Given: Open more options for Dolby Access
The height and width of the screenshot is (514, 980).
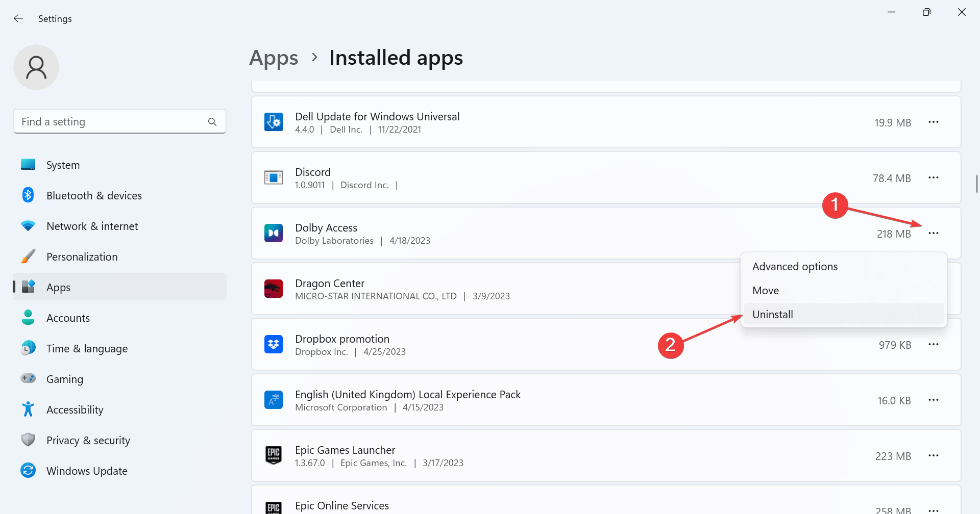Looking at the screenshot, I should tap(934, 234).
